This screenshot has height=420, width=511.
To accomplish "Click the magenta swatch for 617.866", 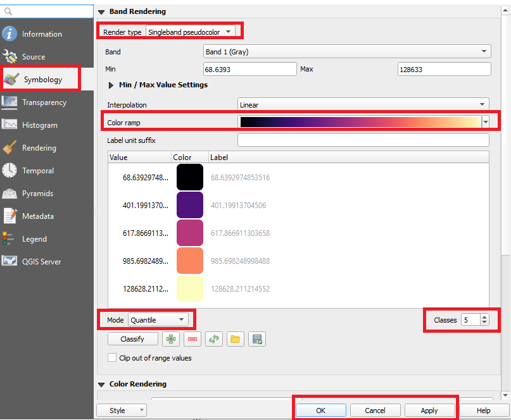I will click(x=190, y=233).
